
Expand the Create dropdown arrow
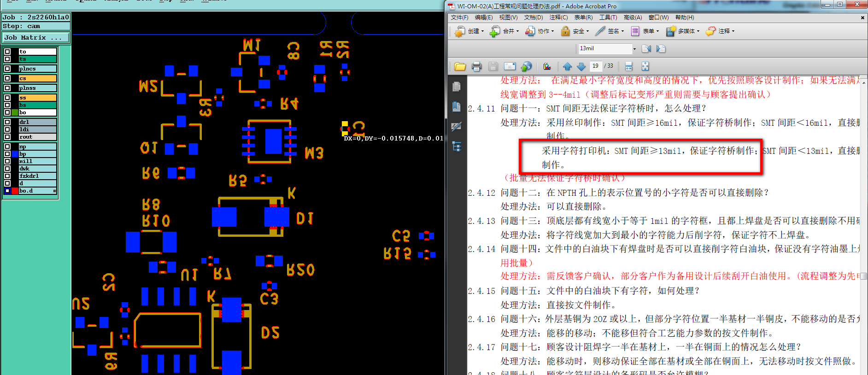point(482,31)
